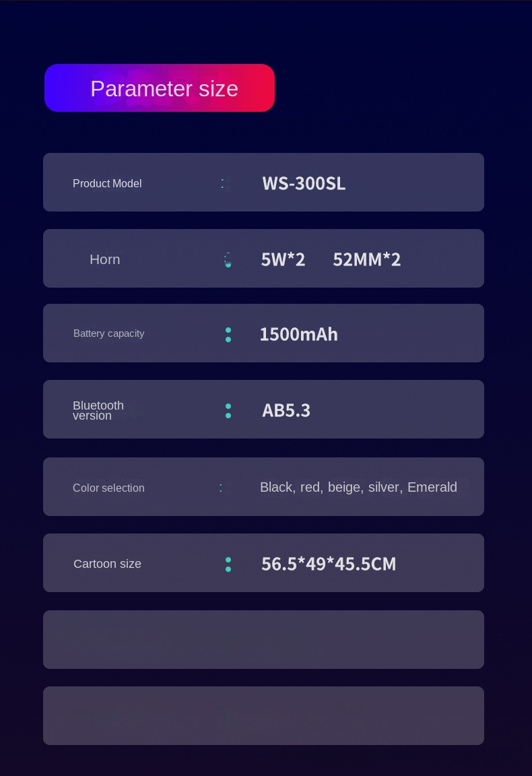Select the Horn label
Screen dimensions: 532x776
click(104, 259)
